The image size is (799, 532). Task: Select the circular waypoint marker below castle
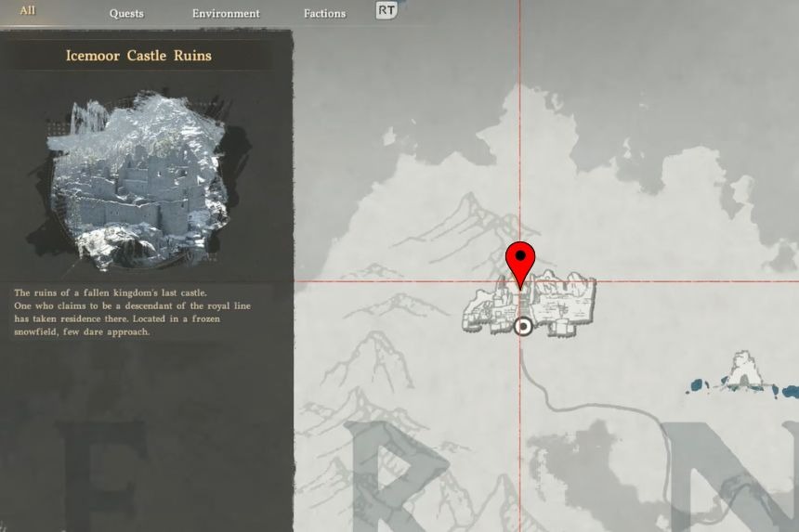pyautogui.click(x=523, y=326)
